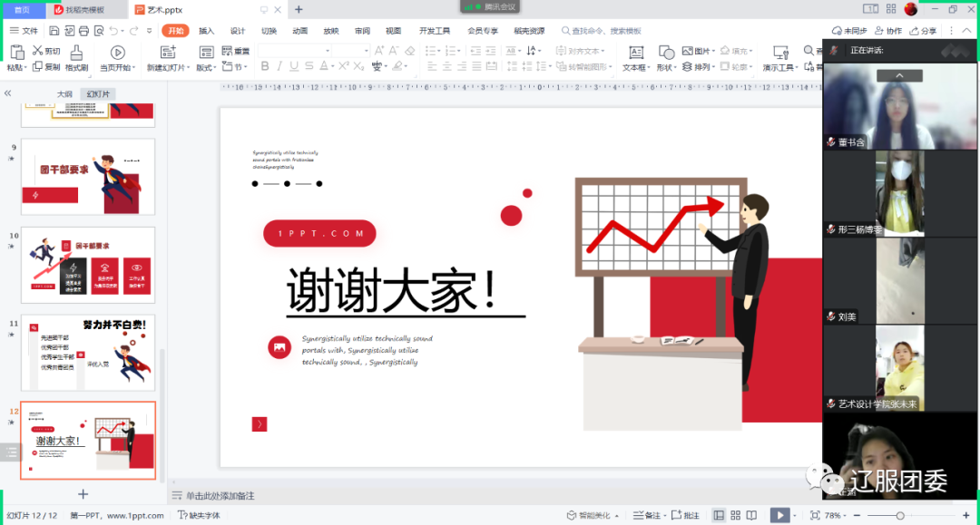Switch to Reading view in status bar
Viewport: 980px width, 525px height.
(x=752, y=515)
